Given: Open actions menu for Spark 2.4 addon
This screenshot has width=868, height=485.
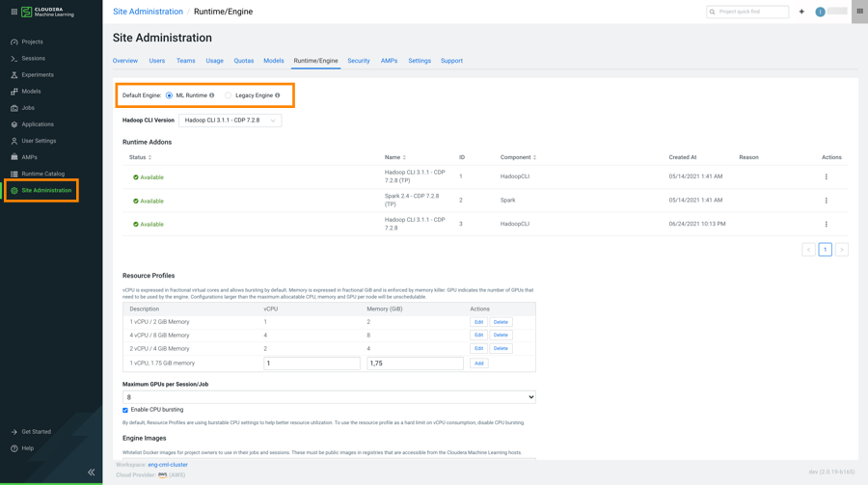Looking at the screenshot, I should point(826,201).
